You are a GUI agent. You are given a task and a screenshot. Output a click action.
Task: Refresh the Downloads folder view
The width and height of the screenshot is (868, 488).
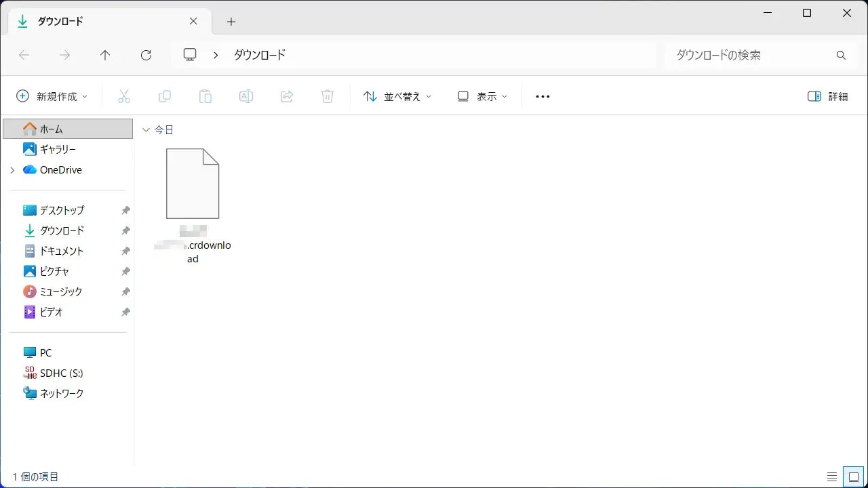click(x=146, y=55)
